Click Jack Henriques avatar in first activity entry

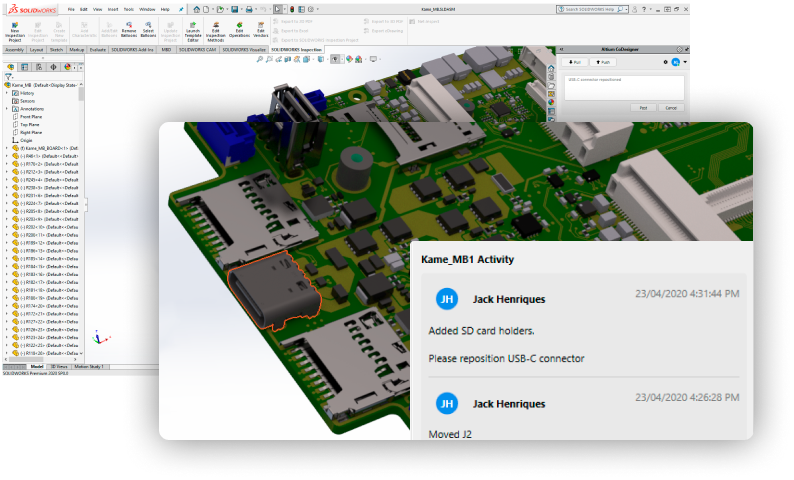point(449,299)
